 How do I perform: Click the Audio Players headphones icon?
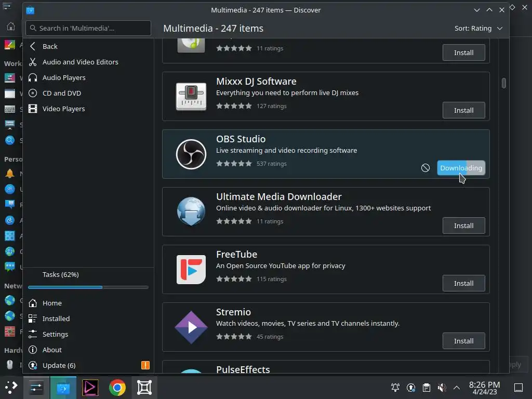click(33, 78)
